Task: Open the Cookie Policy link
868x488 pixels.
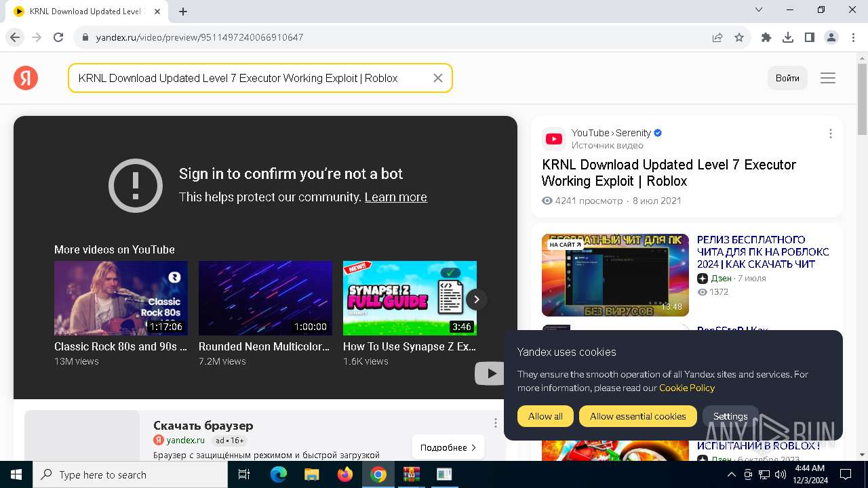Action: click(687, 388)
